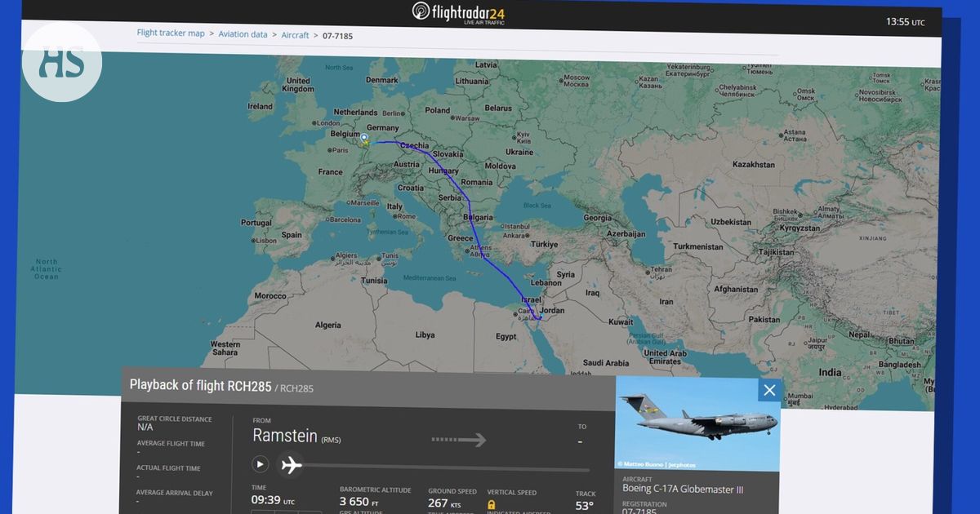Click the yellow lock under Vertical Speed

pyautogui.click(x=492, y=505)
